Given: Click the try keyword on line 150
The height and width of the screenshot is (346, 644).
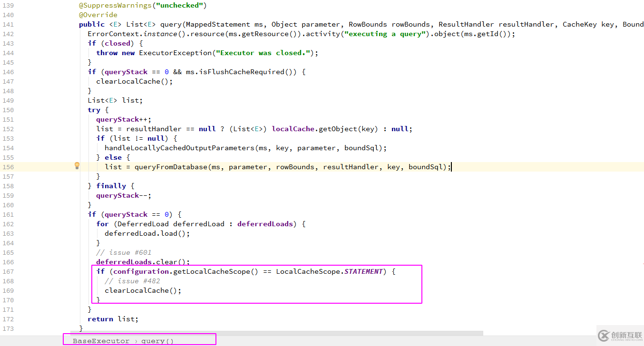Looking at the screenshot, I should click(x=94, y=110).
